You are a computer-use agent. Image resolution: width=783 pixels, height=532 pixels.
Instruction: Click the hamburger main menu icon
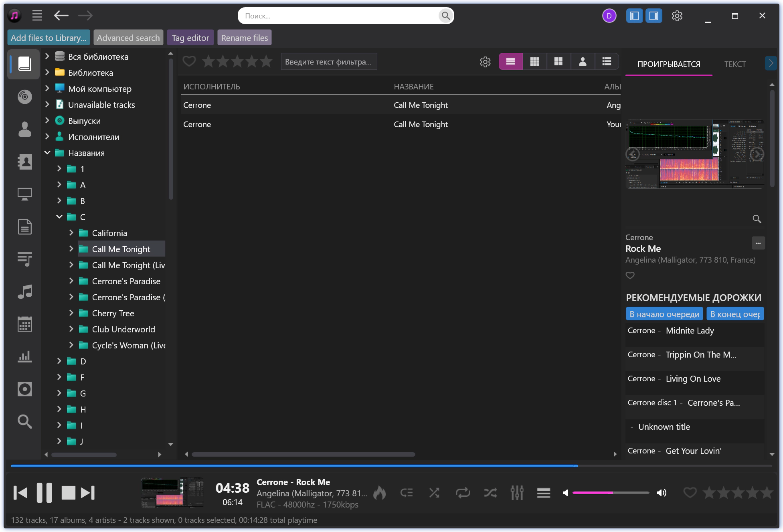[37, 16]
